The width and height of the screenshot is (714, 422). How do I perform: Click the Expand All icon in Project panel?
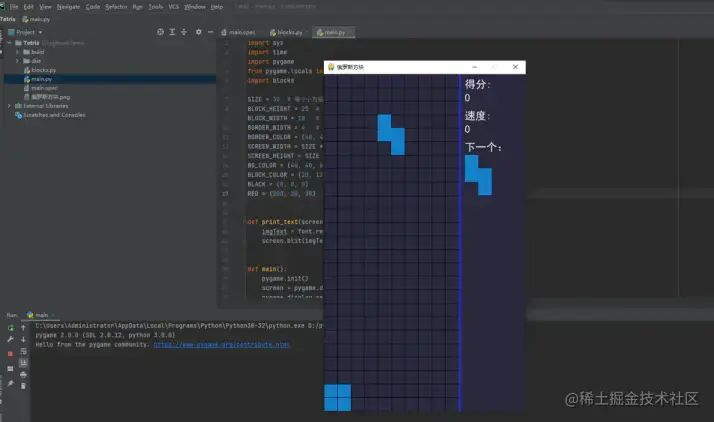click(x=172, y=32)
